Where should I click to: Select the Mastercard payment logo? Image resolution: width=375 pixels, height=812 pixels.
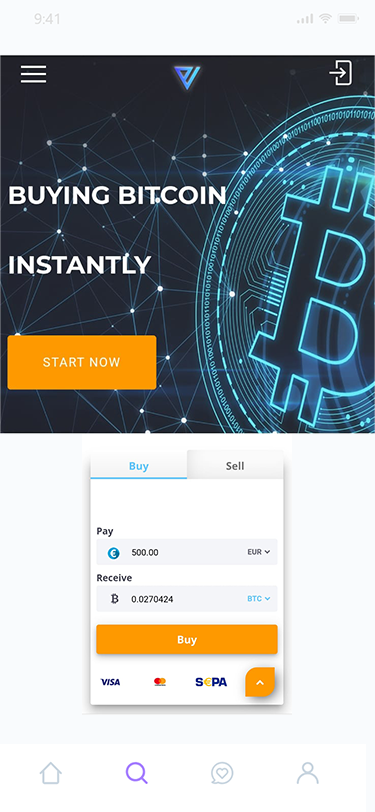coord(160,682)
